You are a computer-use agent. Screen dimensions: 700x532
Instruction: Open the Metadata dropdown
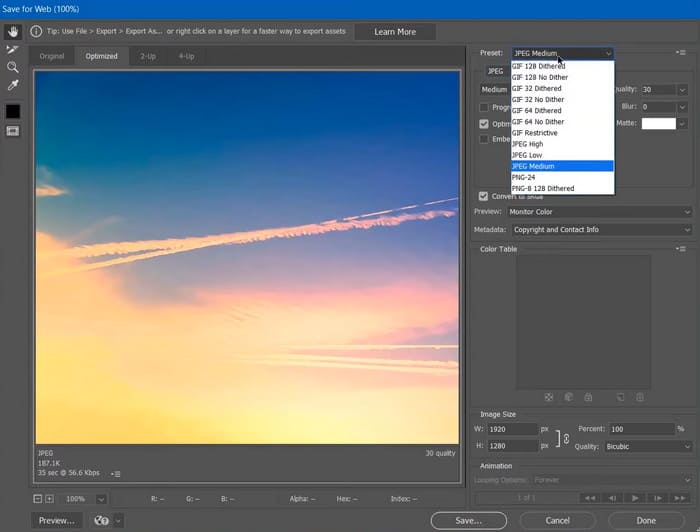[x=602, y=230]
